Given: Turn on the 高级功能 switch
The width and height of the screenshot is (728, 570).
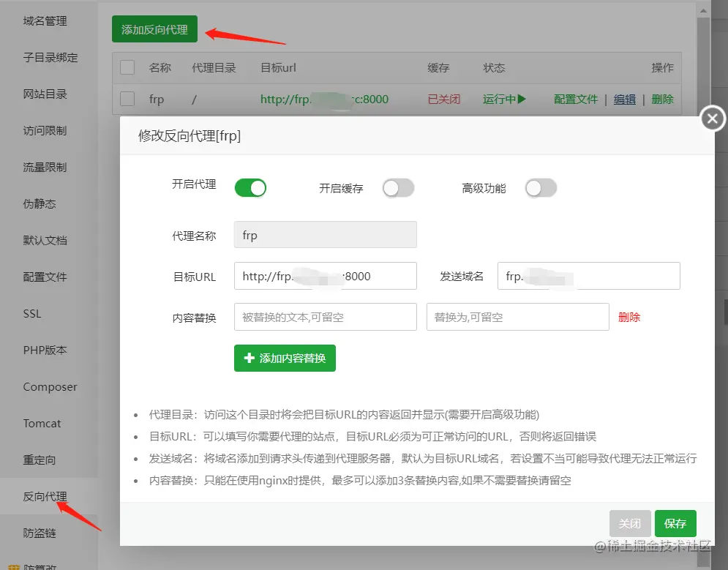Looking at the screenshot, I should pyautogui.click(x=541, y=188).
